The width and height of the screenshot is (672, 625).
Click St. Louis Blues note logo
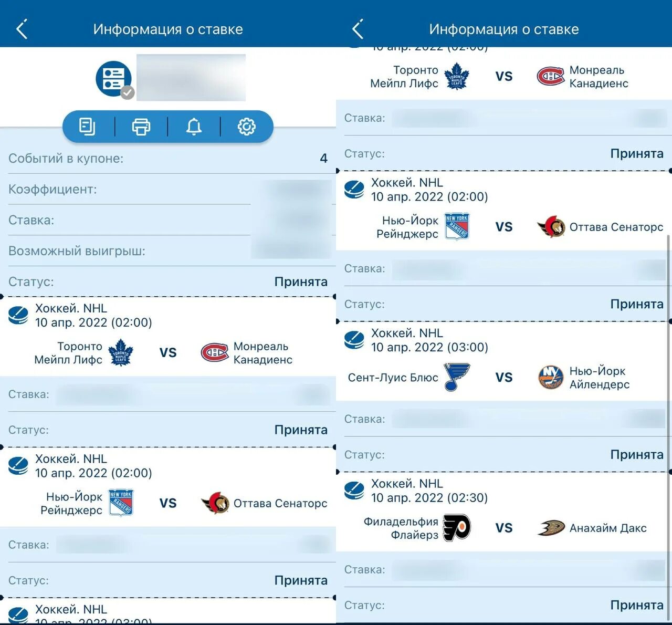457,377
